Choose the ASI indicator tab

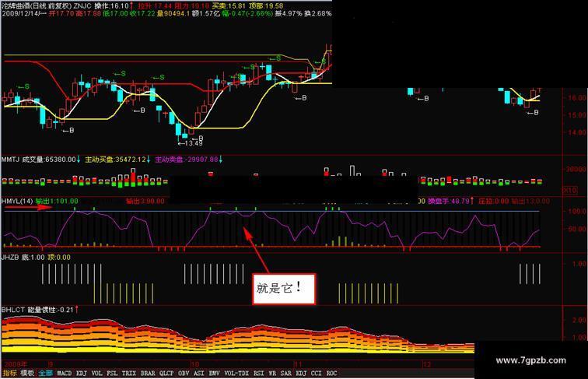click(199, 374)
